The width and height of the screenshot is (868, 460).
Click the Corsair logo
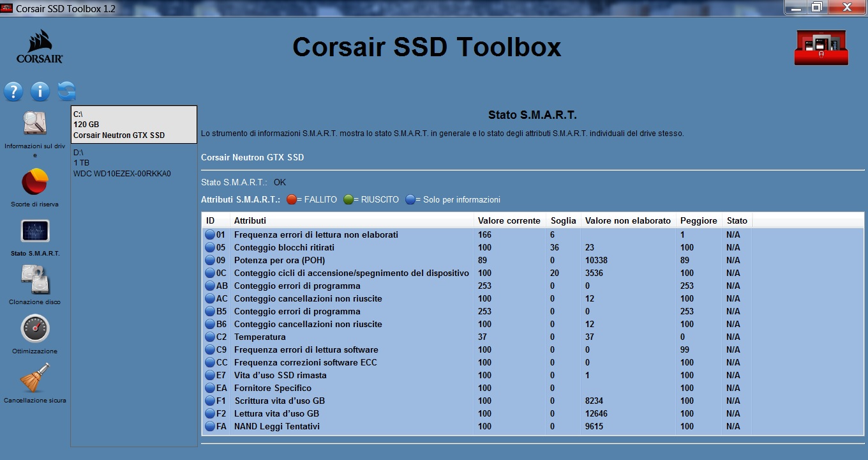pos(40,47)
